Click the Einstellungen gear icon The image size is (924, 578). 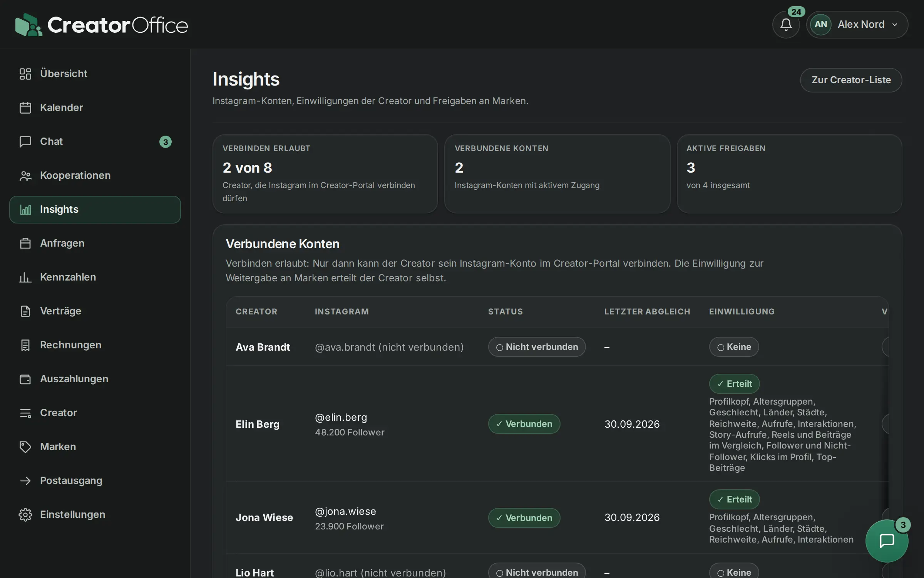coord(25,514)
